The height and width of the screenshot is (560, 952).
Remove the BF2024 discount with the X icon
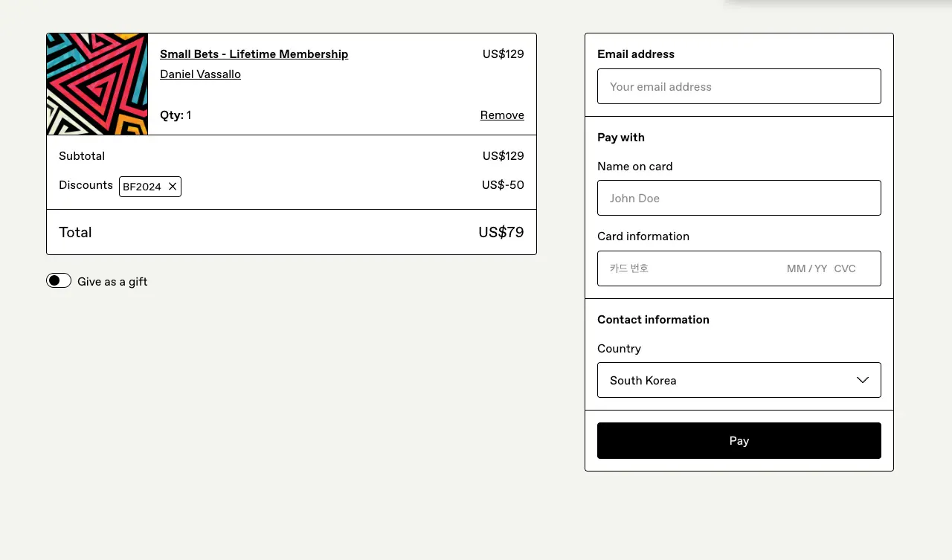click(x=173, y=187)
